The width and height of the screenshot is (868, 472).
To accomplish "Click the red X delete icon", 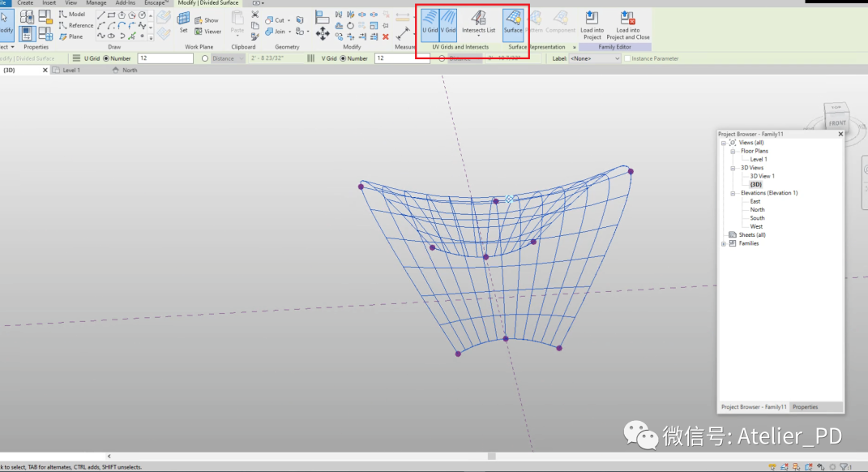I will coord(386,36).
